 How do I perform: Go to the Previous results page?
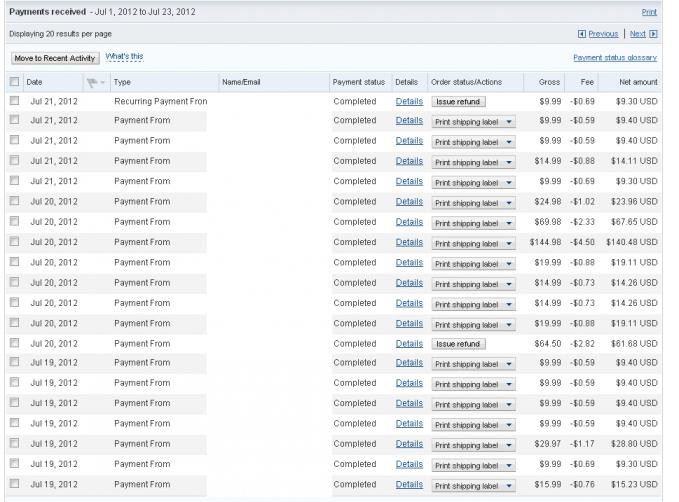(x=603, y=34)
